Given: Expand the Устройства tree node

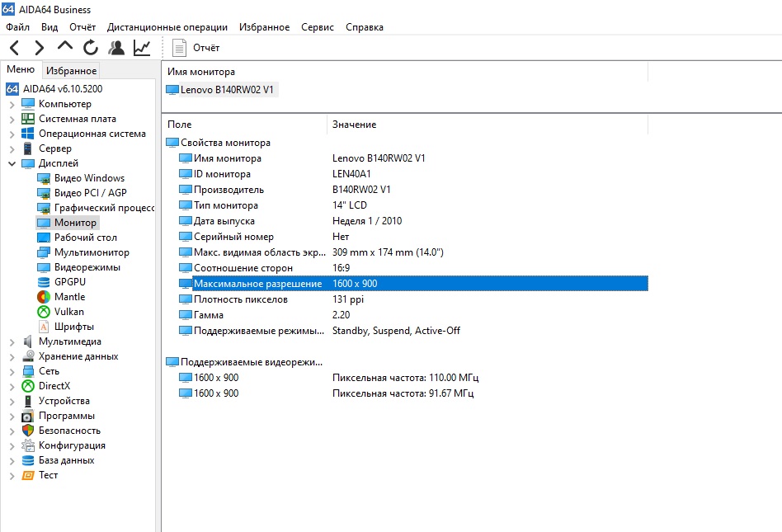Looking at the screenshot, I should pos(12,402).
